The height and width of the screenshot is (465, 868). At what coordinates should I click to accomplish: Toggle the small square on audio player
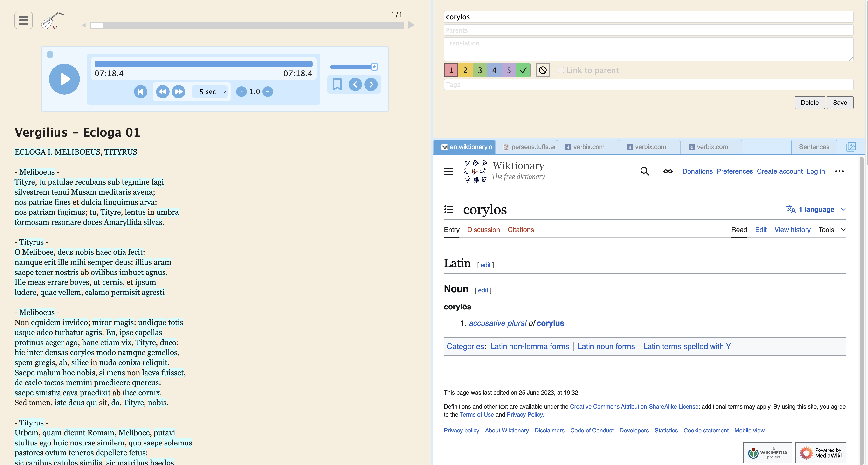pyautogui.click(x=50, y=55)
